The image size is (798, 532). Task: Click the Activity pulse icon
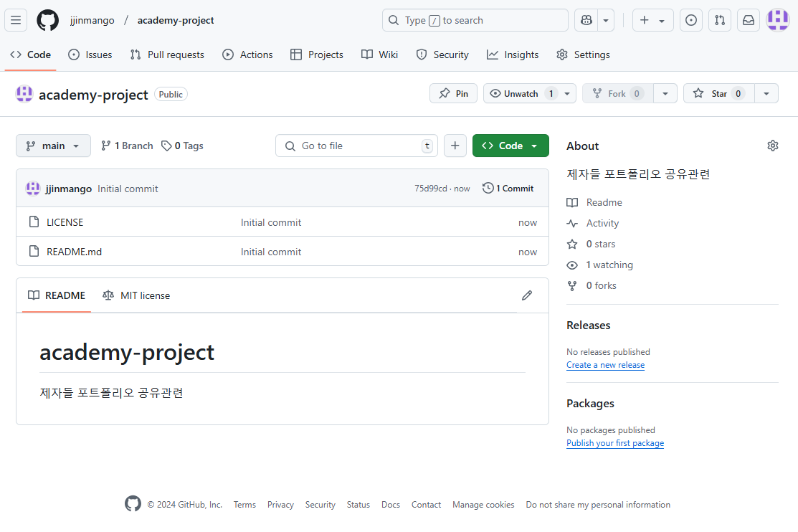point(572,224)
